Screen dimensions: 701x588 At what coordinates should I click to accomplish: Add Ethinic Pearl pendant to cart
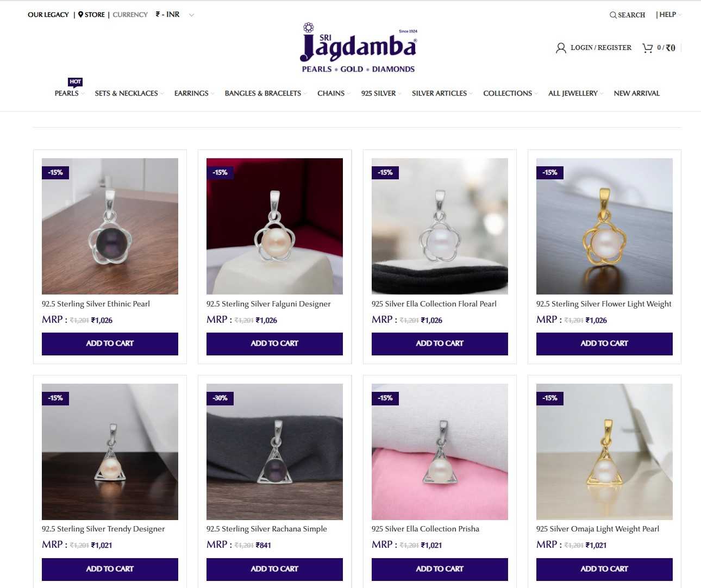click(110, 343)
